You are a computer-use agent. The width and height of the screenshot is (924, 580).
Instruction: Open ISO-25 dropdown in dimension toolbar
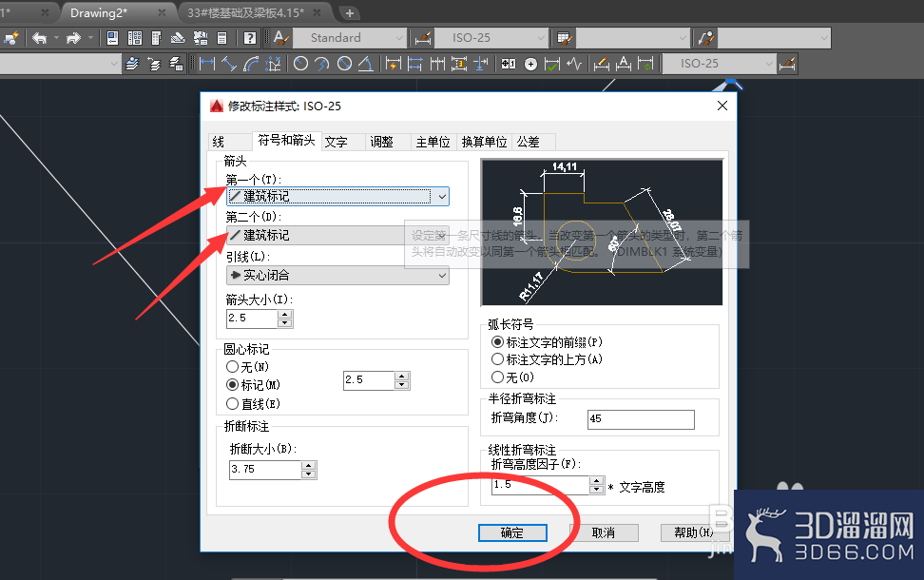click(719, 64)
